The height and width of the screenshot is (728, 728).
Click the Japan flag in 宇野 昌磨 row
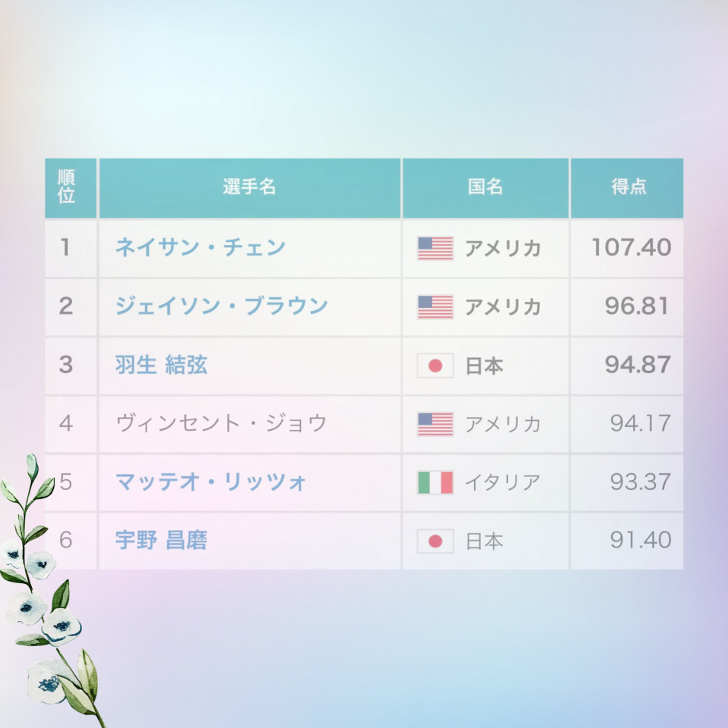pos(435,541)
